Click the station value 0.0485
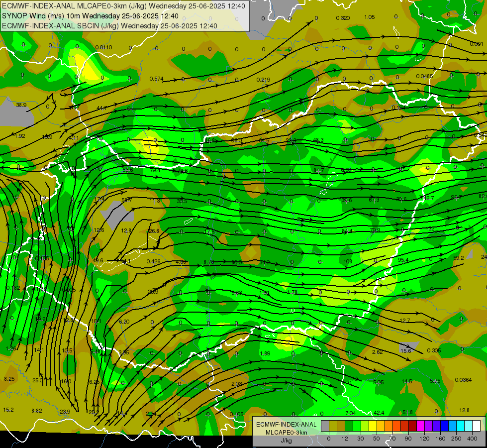The height and width of the screenshot is (448, 487). point(425,76)
